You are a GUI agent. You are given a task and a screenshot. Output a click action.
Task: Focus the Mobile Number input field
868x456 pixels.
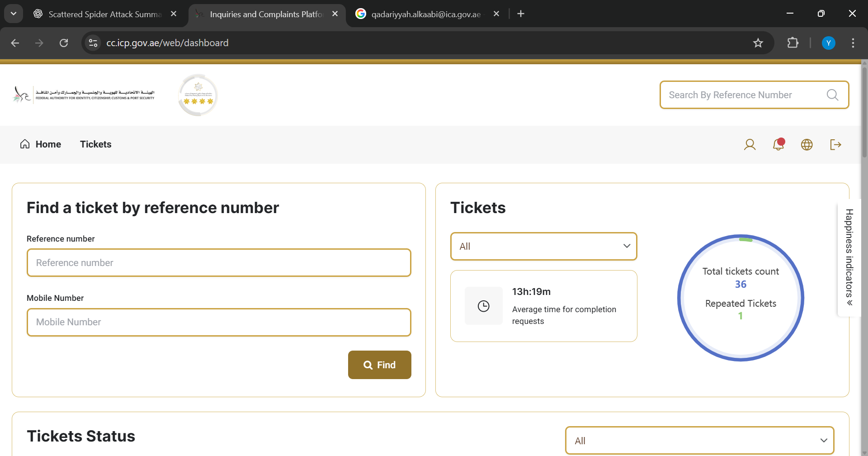219,322
